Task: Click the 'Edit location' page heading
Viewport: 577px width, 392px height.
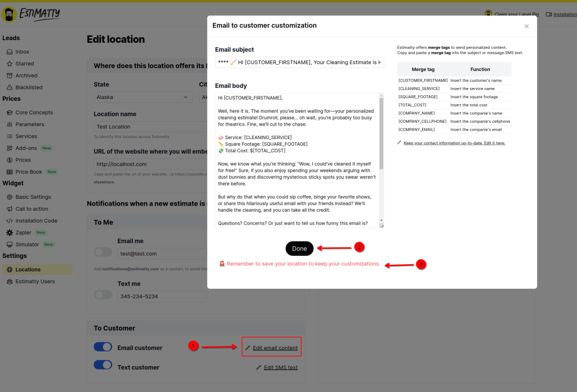Action: click(116, 39)
